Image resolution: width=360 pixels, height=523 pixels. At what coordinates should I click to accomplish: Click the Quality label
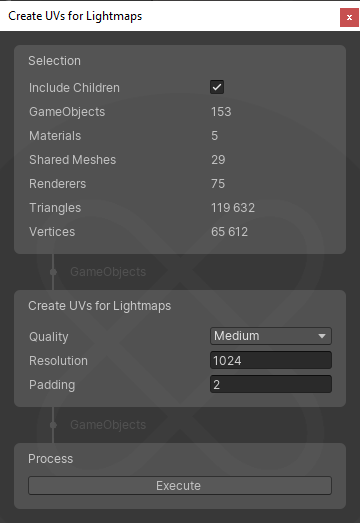pyautogui.click(x=49, y=337)
